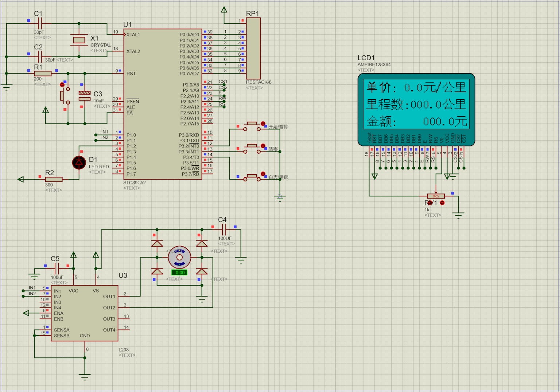Select the D1 red LED symbol
The width and height of the screenshot is (560, 392).
point(79,162)
